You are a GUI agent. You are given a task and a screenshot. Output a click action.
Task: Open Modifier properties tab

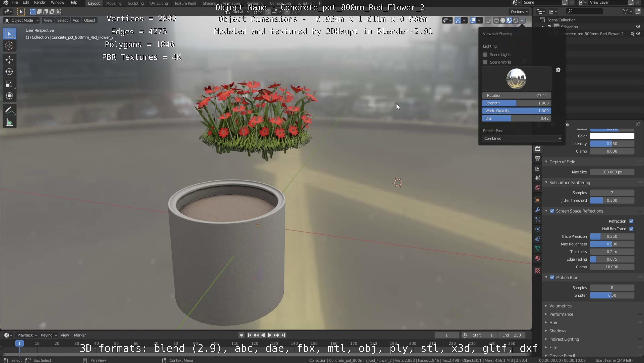pos(538,210)
